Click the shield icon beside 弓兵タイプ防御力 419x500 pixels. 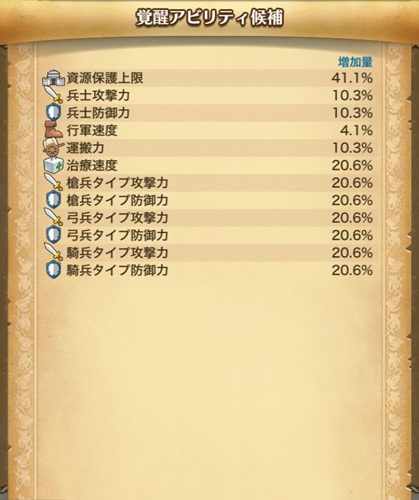(x=53, y=235)
